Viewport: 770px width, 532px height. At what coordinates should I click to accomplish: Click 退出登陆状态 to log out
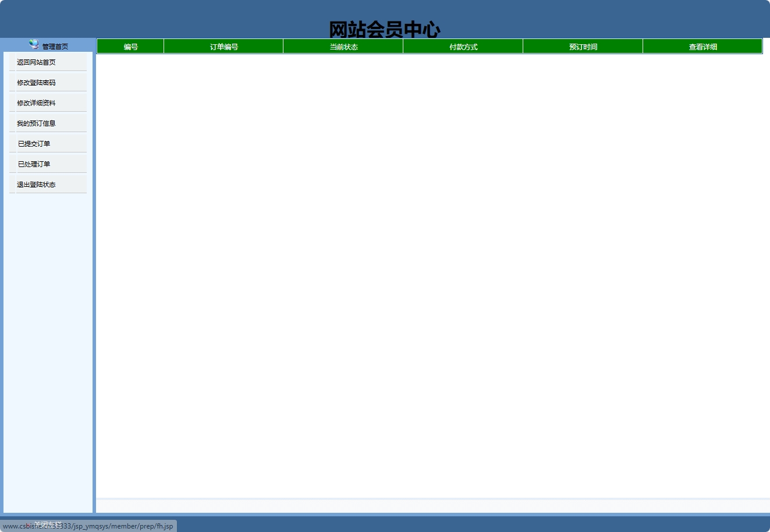click(x=36, y=184)
